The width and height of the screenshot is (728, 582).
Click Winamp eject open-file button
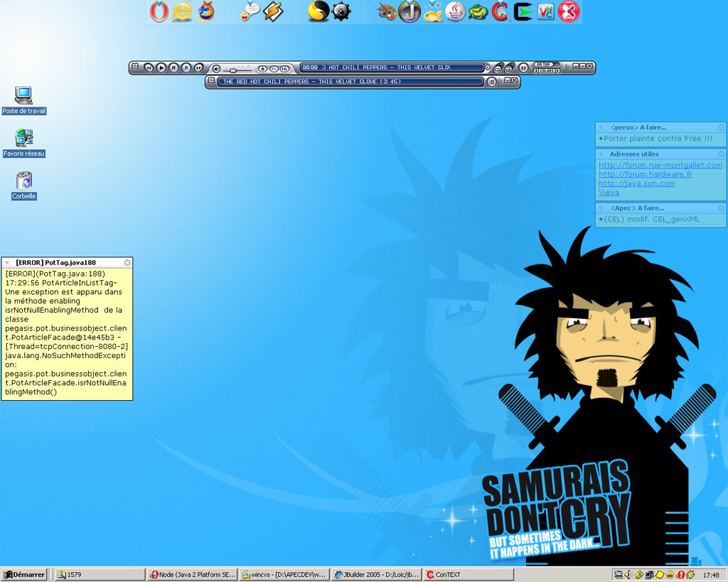262,69
